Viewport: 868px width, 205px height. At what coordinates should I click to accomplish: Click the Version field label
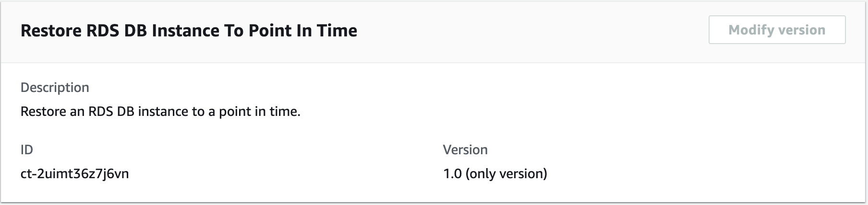coord(465,149)
